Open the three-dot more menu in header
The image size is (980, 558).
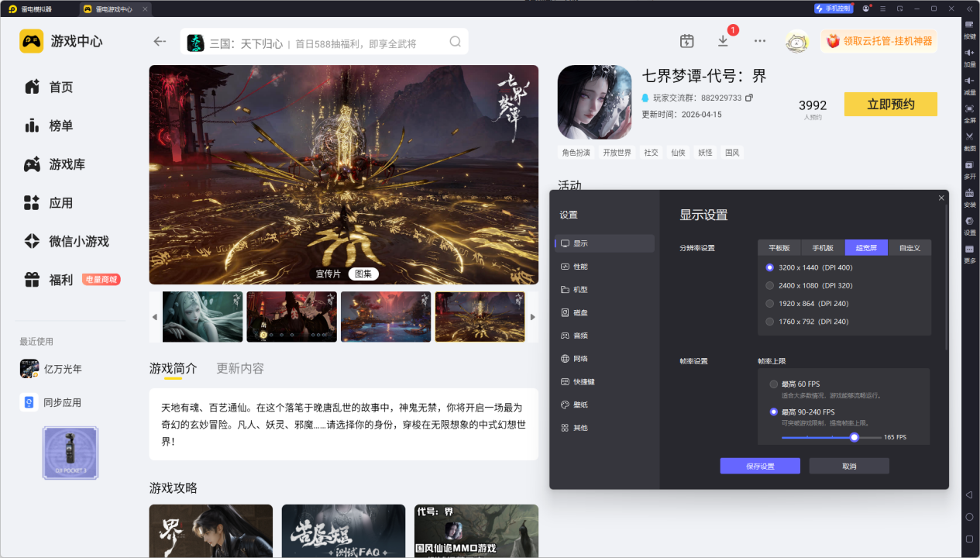[x=760, y=41]
